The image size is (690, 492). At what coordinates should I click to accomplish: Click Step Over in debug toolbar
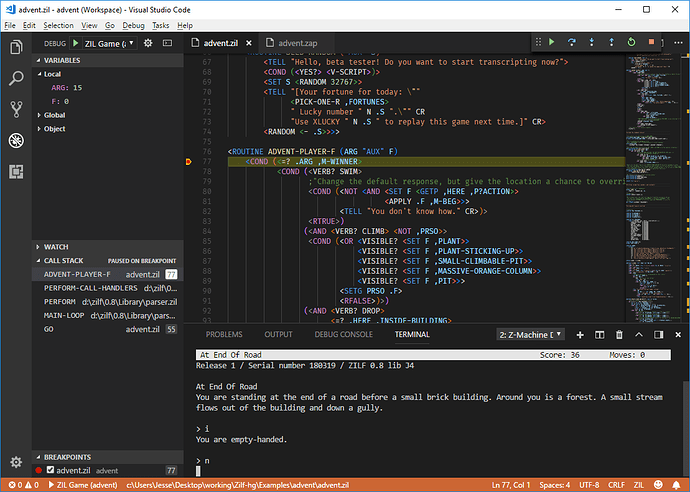[572, 42]
